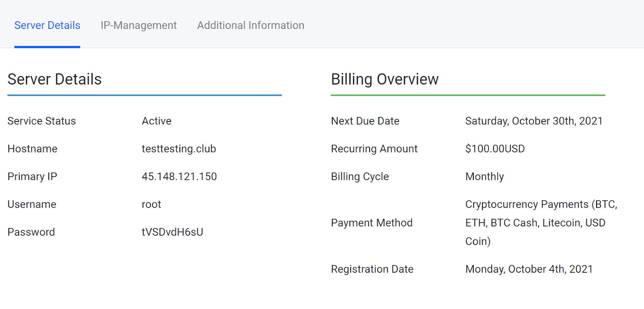Viewport: 644px width, 309px height.
Task: Click the Payment Method label
Action: point(372,223)
